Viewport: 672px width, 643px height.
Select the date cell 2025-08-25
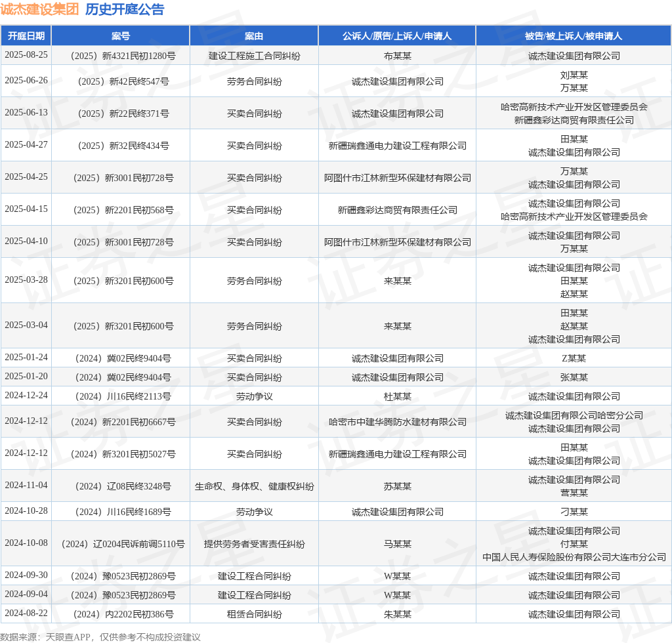coord(26,55)
